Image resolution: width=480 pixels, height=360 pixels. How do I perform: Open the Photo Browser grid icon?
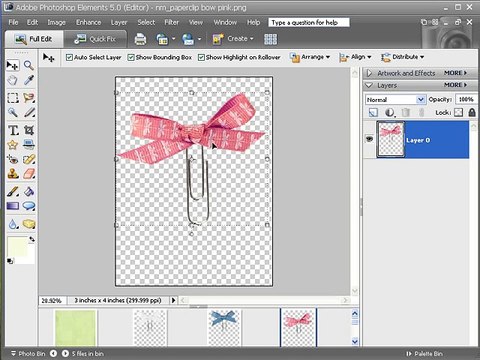tap(270, 39)
